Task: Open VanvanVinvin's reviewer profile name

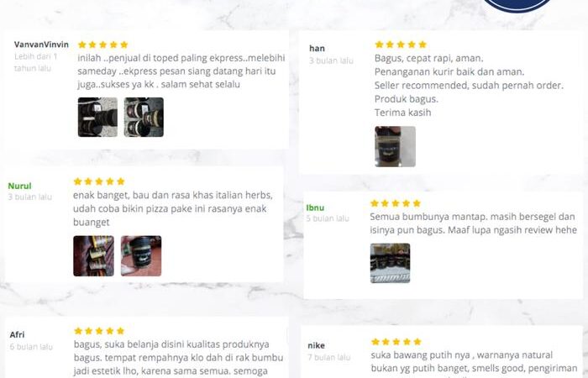Action: tap(41, 45)
